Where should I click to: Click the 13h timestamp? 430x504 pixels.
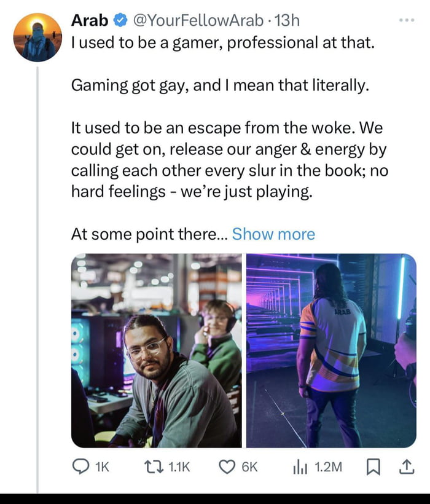coord(287,20)
